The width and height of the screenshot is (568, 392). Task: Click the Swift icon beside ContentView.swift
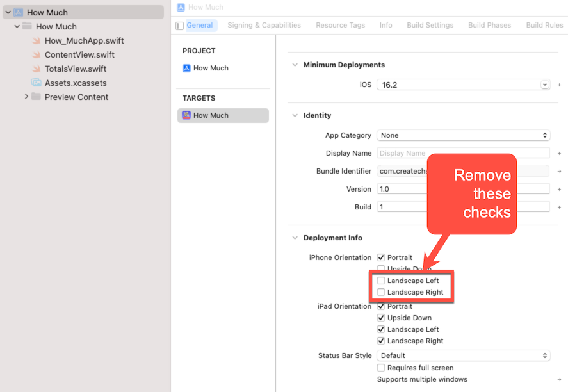37,54
